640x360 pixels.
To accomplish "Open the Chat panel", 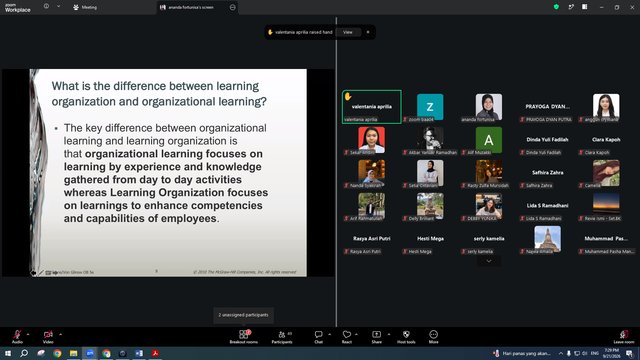I will point(318,337).
